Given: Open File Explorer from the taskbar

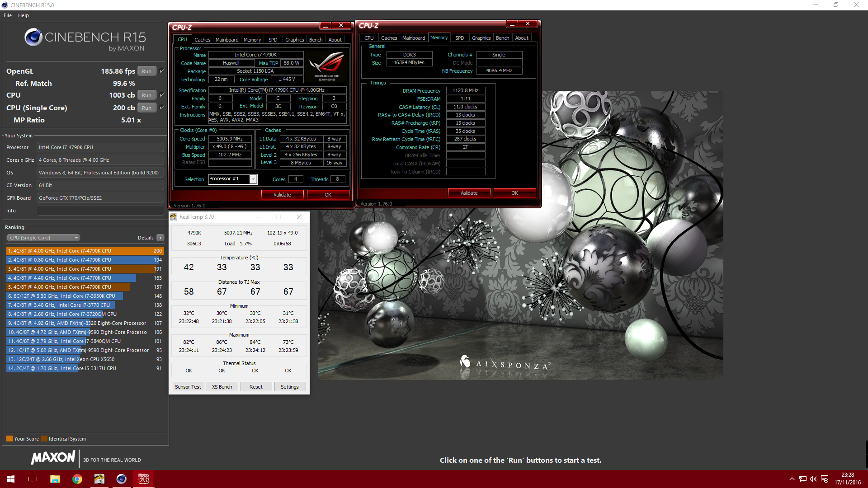Looking at the screenshot, I should [55, 479].
